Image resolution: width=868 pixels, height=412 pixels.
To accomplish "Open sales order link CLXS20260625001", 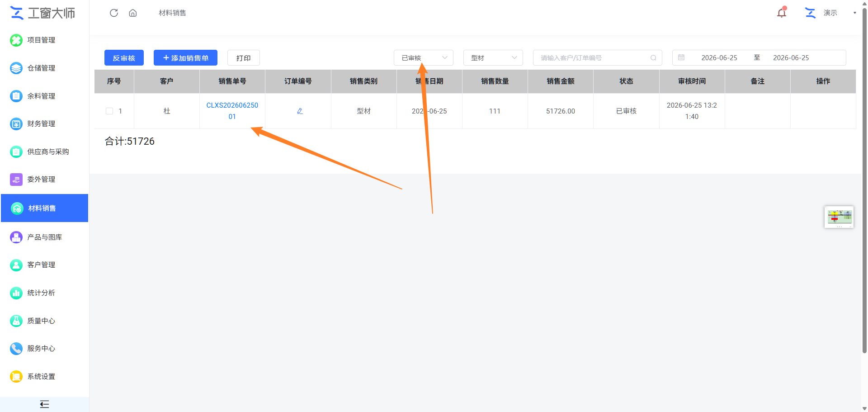I will tap(232, 111).
